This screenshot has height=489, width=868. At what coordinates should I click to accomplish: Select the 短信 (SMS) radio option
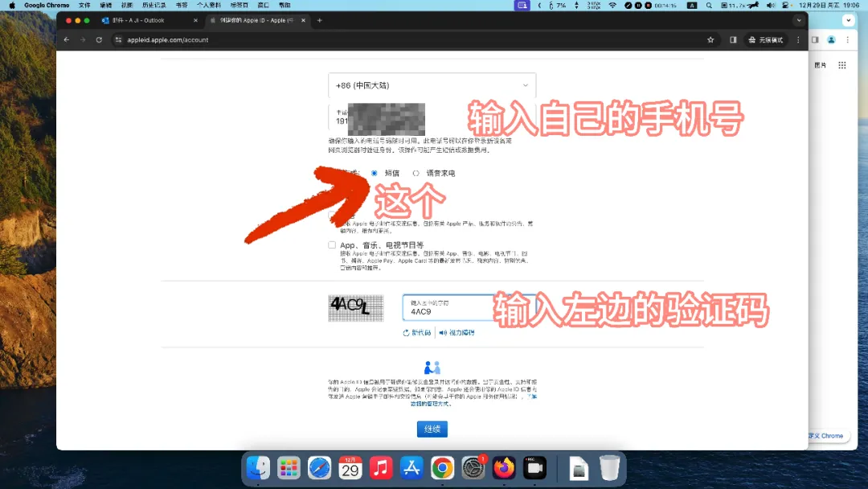(x=375, y=173)
